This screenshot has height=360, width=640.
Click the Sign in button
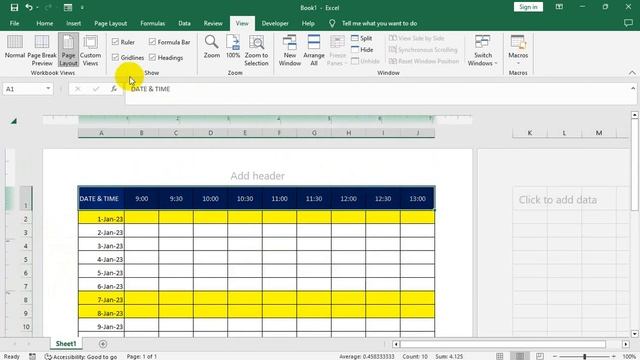point(528,7)
